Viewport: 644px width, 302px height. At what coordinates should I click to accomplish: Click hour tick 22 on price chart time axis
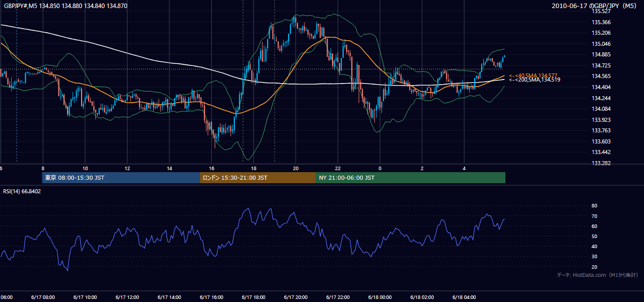[338, 168]
